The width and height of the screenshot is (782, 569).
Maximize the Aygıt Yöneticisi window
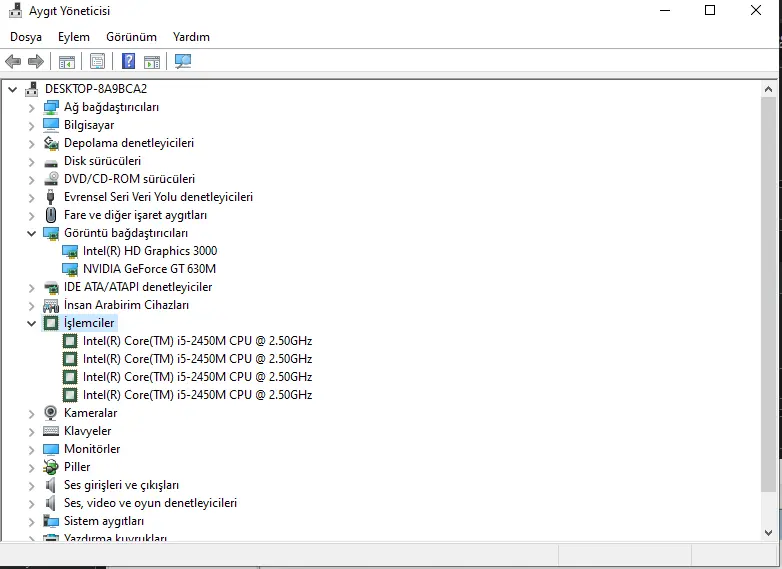710,10
